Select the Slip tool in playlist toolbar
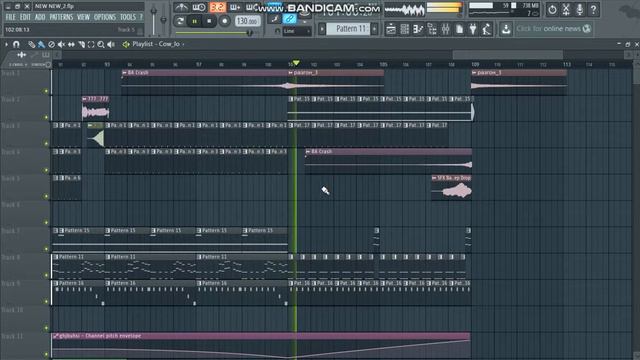 point(71,44)
